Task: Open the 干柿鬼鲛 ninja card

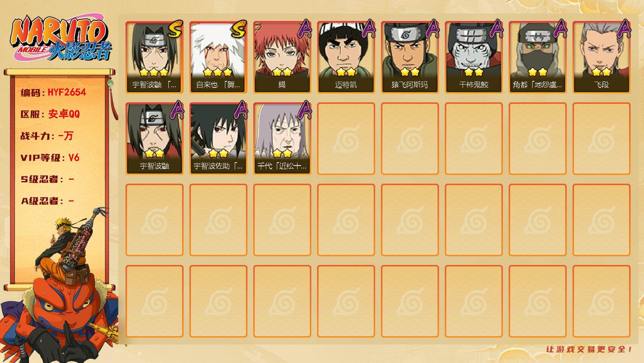Action: (x=474, y=57)
